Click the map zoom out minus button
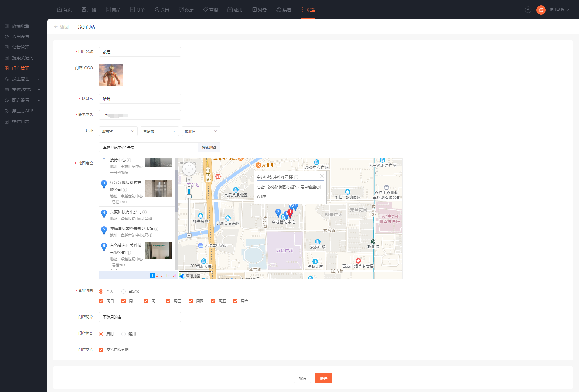579x392 pixels. tap(189, 235)
